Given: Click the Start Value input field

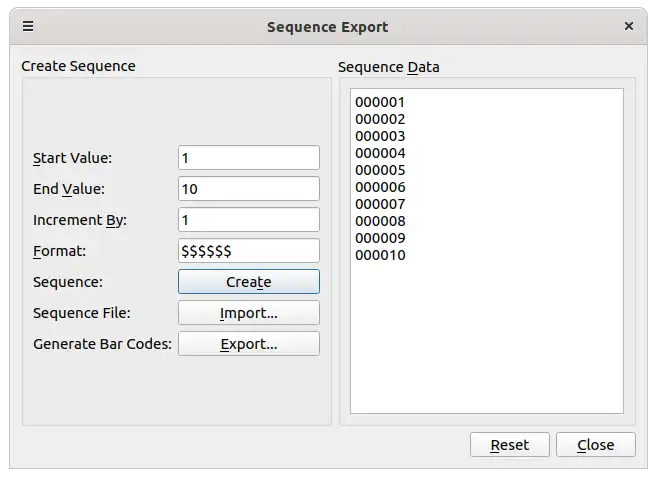Looking at the screenshot, I should (x=248, y=158).
